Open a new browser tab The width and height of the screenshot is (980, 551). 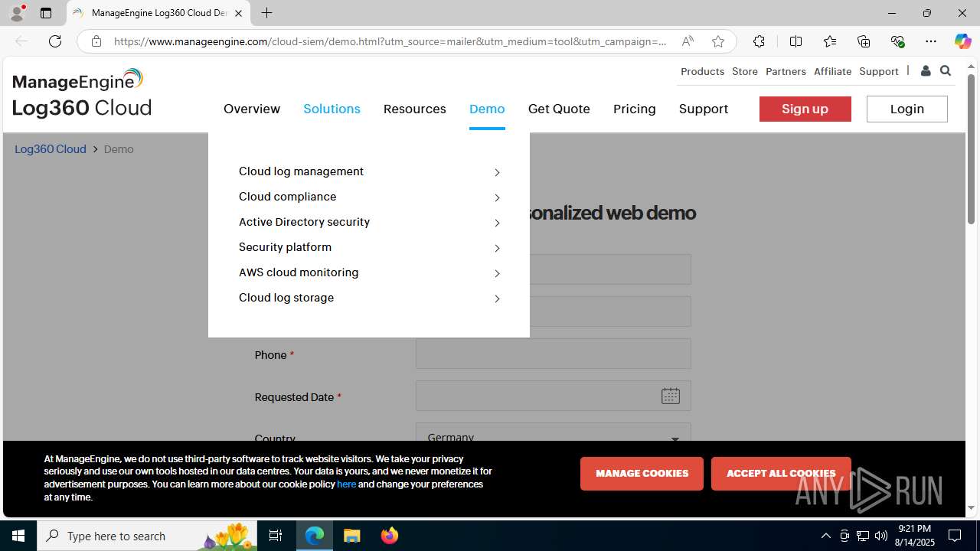tap(266, 13)
